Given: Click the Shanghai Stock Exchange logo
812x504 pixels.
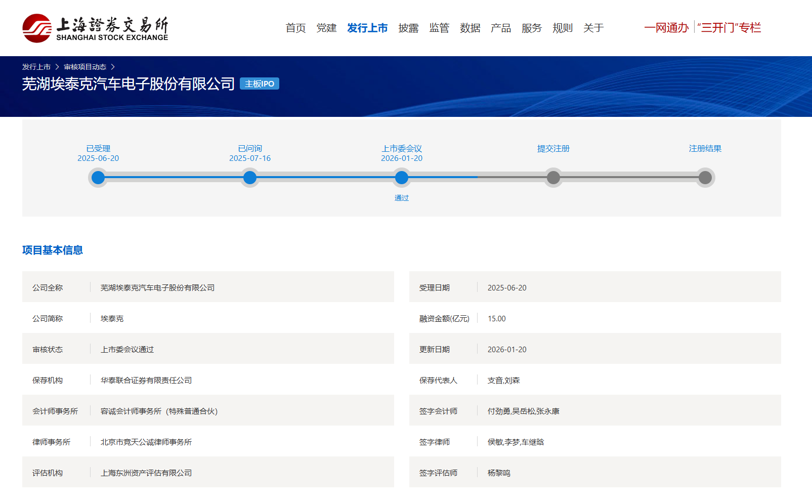Looking at the screenshot, I should pyautogui.click(x=95, y=28).
